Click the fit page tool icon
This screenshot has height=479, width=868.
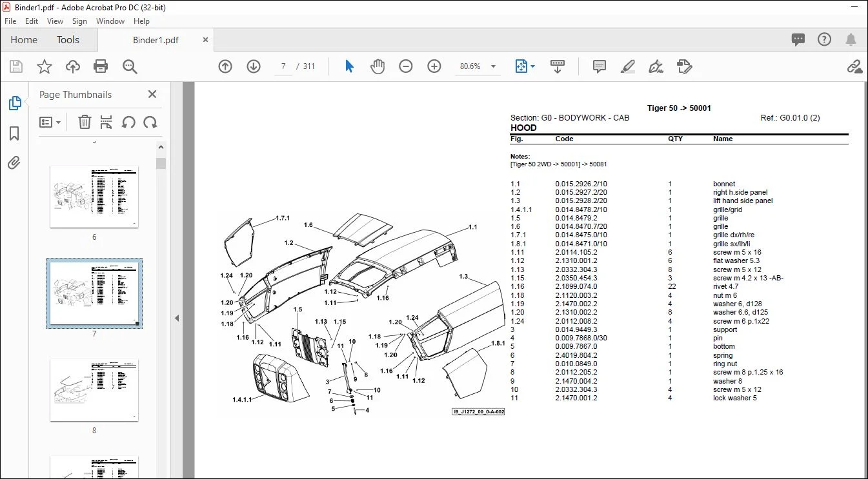tap(521, 66)
